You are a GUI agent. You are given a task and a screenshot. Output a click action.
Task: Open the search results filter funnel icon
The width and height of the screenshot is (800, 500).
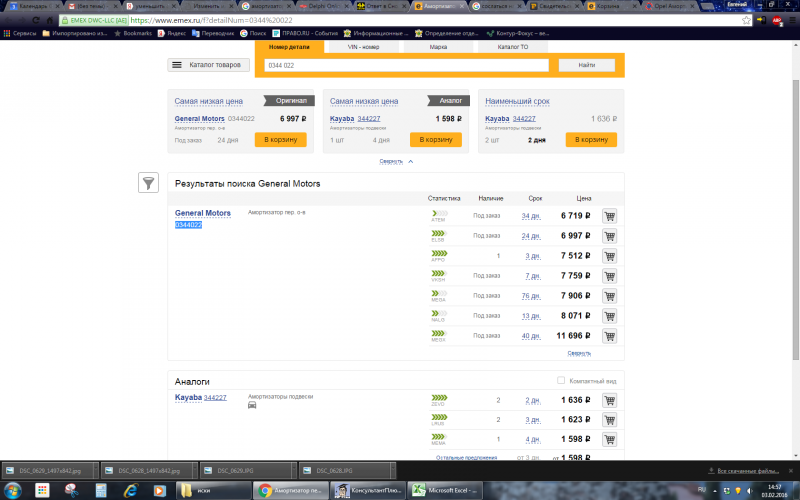[x=148, y=183]
